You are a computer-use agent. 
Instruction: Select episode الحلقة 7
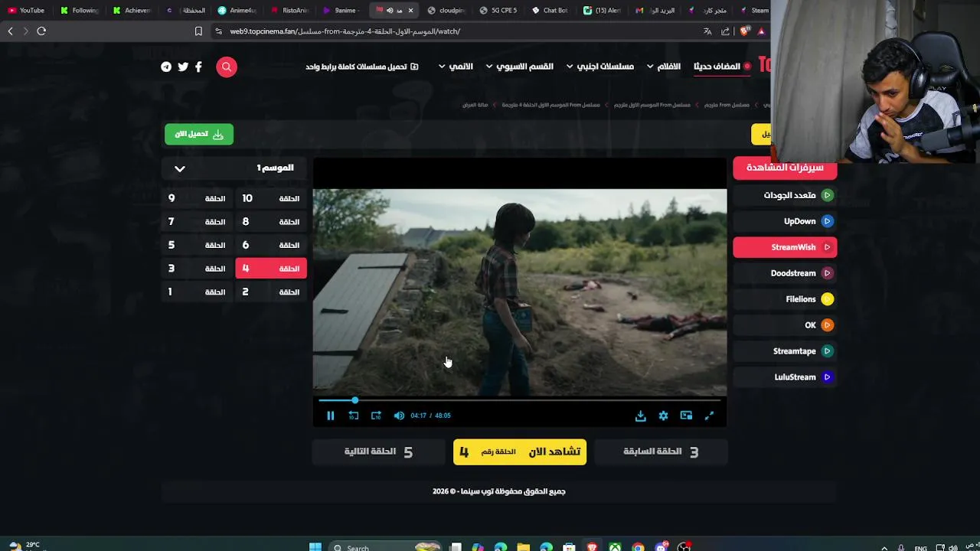197,222
